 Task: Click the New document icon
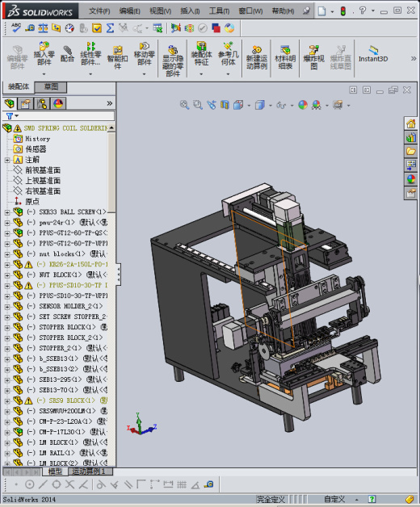coord(321,11)
